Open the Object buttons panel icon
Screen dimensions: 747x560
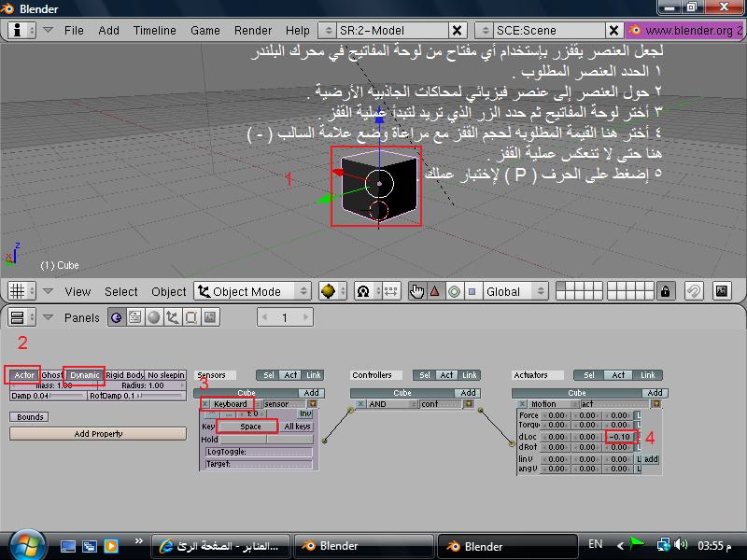point(173,317)
